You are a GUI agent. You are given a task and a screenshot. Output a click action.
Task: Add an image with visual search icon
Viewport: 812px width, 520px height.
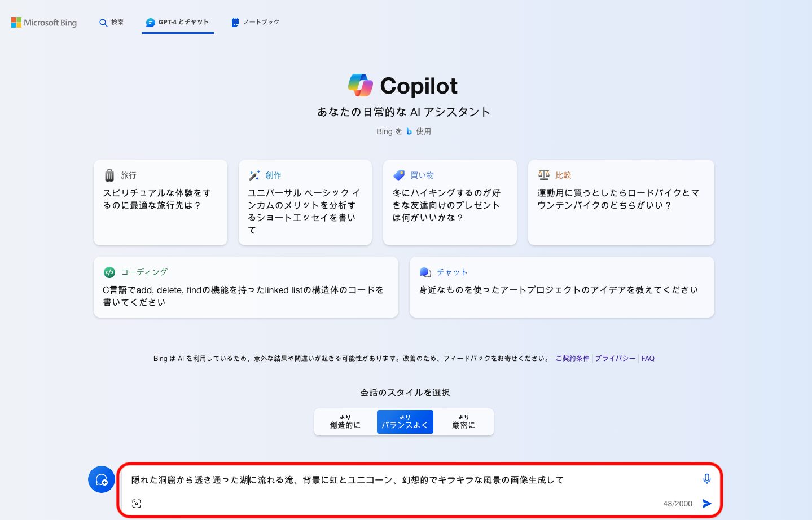(x=137, y=504)
